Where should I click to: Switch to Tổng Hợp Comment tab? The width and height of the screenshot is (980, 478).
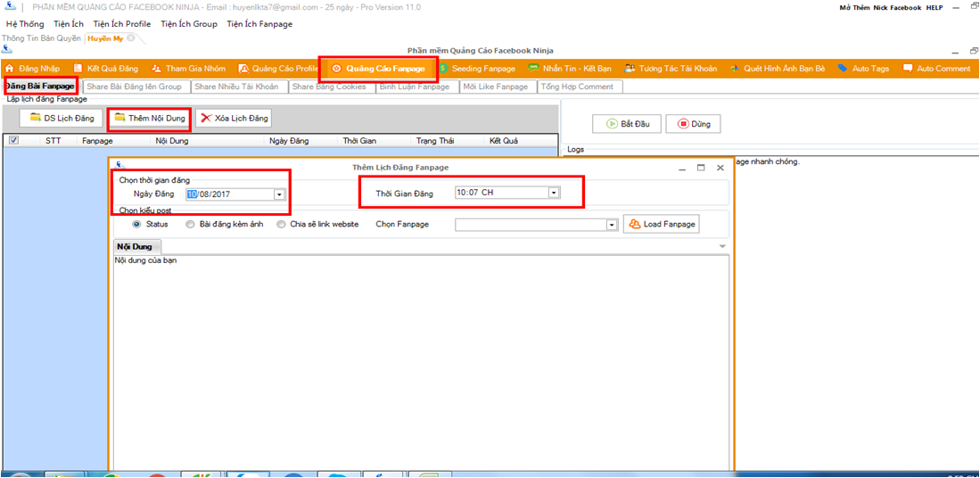[x=578, y=87]
